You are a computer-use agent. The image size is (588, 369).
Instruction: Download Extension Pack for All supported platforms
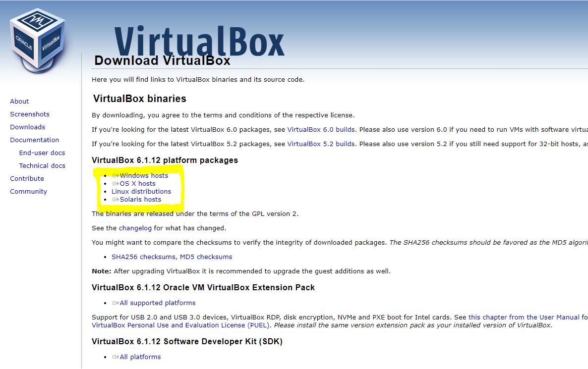158,303
